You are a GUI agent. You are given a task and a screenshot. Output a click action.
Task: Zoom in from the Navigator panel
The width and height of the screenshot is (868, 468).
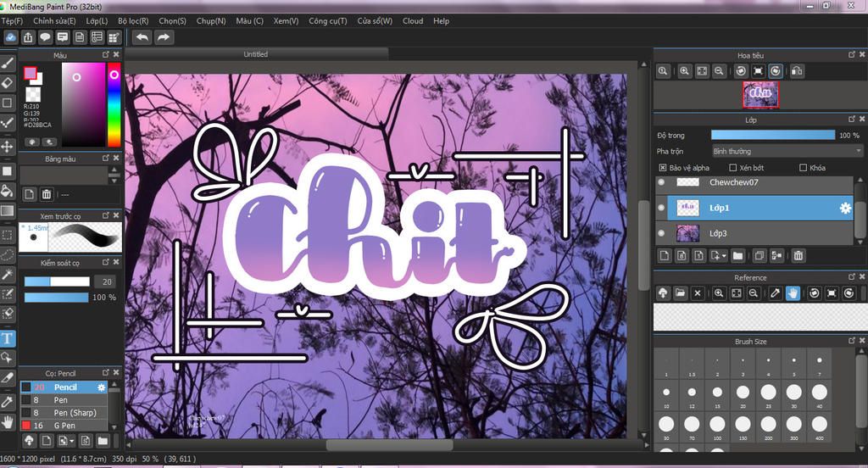click(x=685, y=71)
